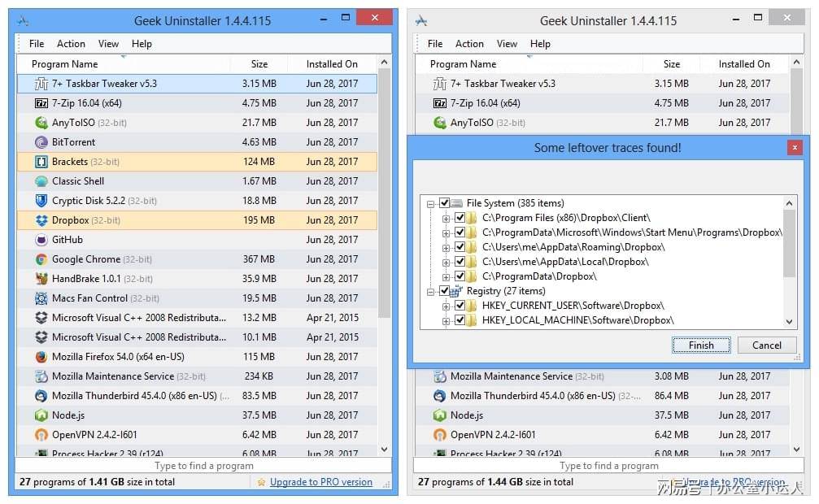Open the Action menu in right window

(x=469, y=44)
